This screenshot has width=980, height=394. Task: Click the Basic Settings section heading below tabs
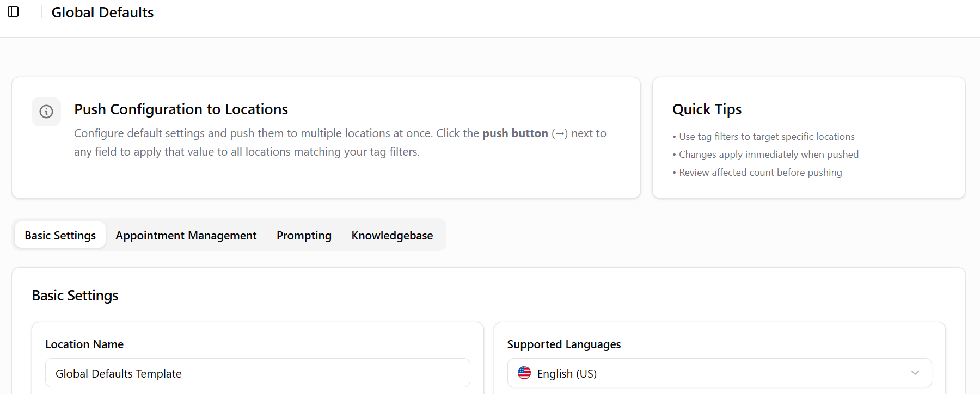pos(75,295)
